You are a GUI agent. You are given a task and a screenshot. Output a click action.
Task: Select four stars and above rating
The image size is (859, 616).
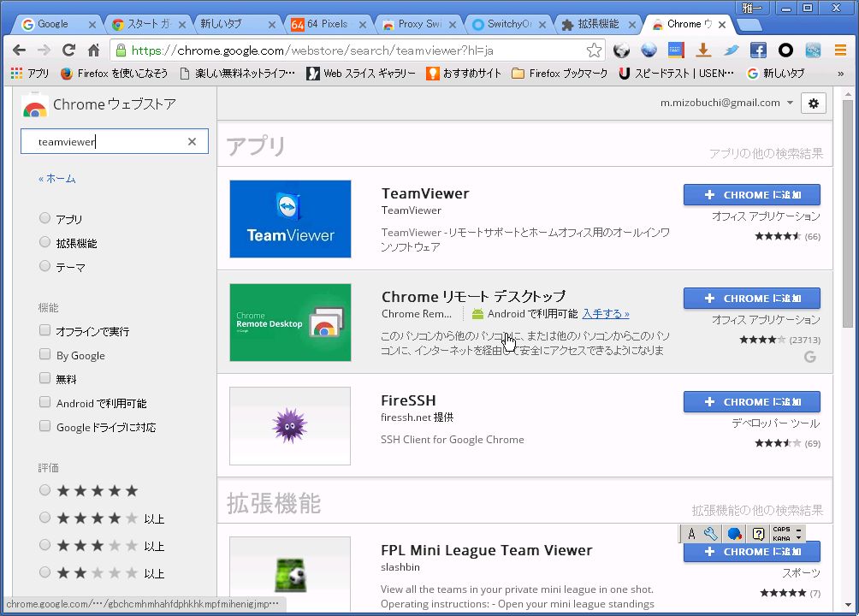(x=45, y=518)
